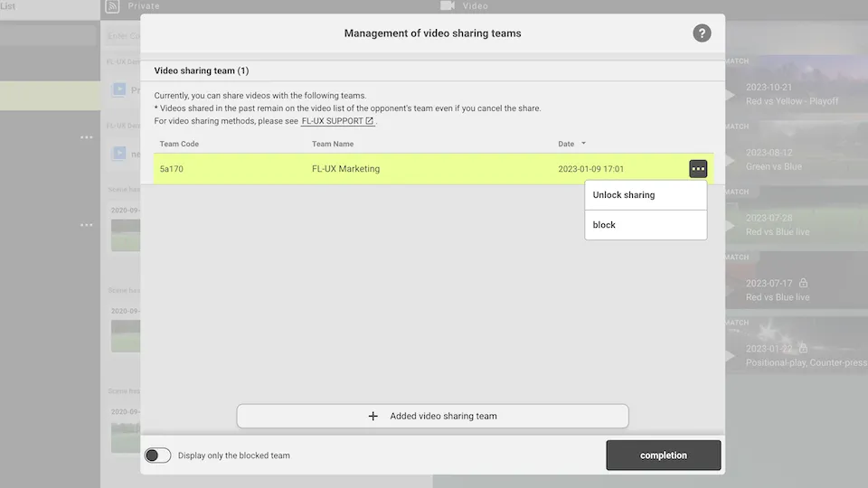Select Unlock sharing from the menu
Image resolution: width=868 pixels, height=488 pixels.
[646, 195]
